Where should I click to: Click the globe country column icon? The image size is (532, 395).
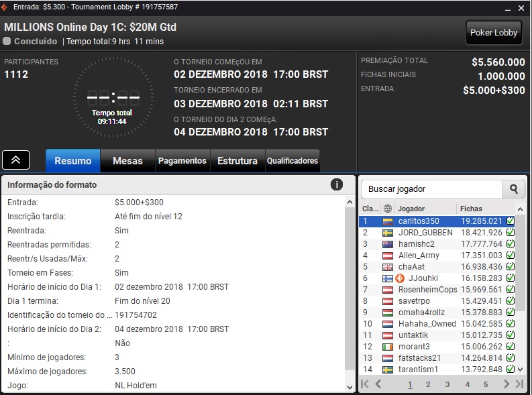pyautogui.click(x=388, y=209)
